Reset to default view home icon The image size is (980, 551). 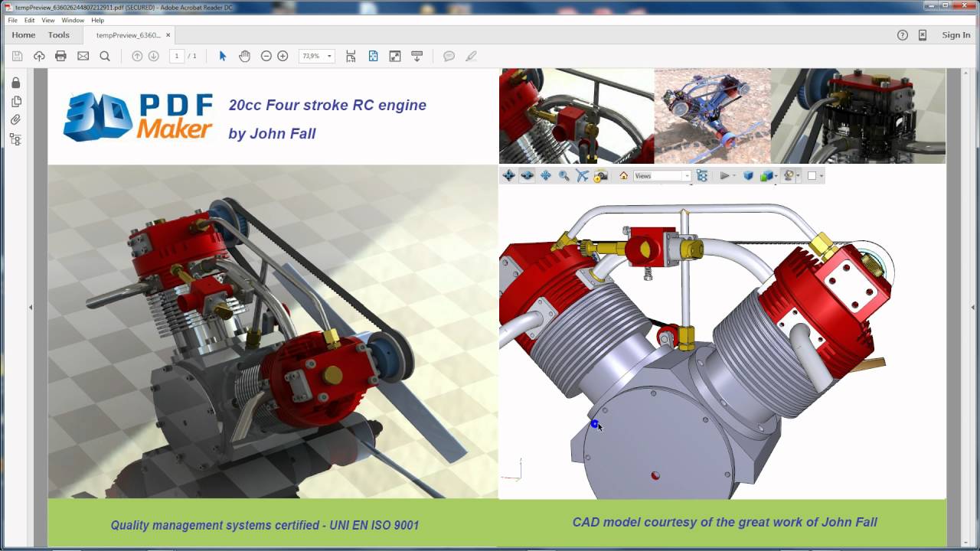point(623,175)
